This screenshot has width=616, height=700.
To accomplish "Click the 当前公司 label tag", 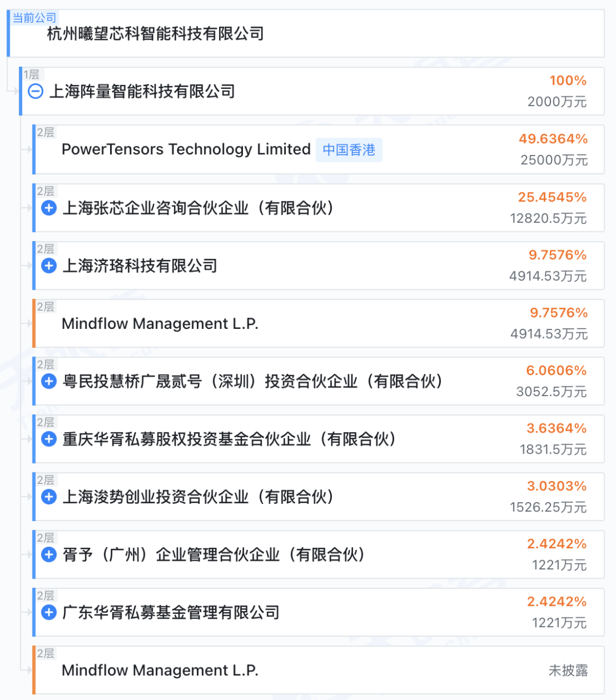I will point(34,18).
